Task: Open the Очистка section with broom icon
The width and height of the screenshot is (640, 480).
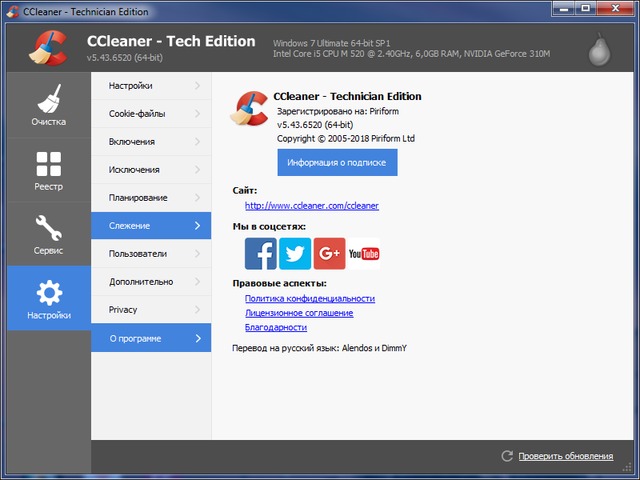Action: [48, 107]
